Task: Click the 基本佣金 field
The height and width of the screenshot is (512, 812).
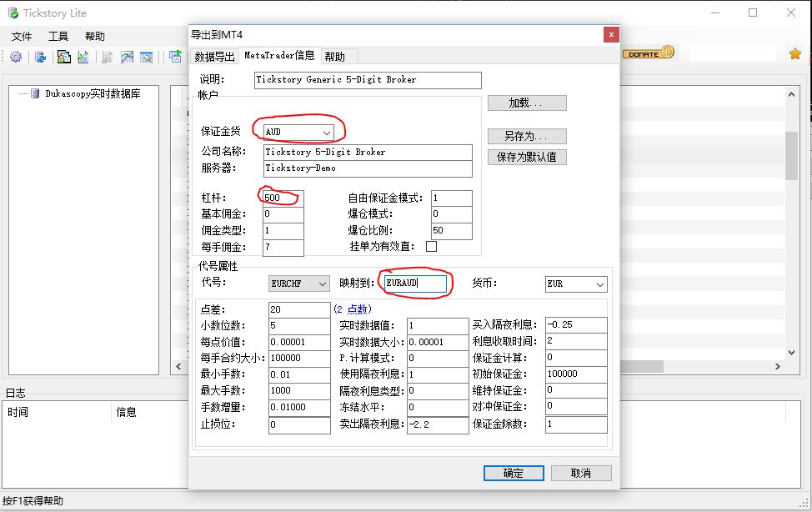Action: click(x=283, y=214)
